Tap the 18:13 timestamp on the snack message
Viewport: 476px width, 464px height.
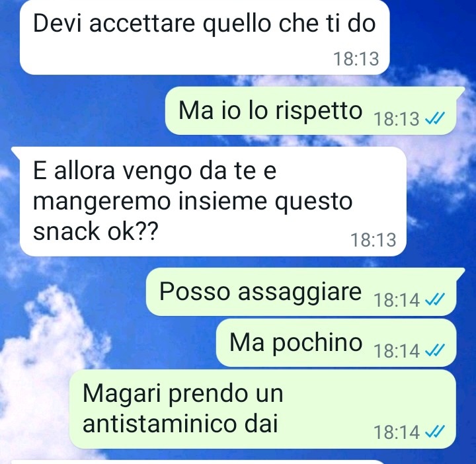coord(374,240)
